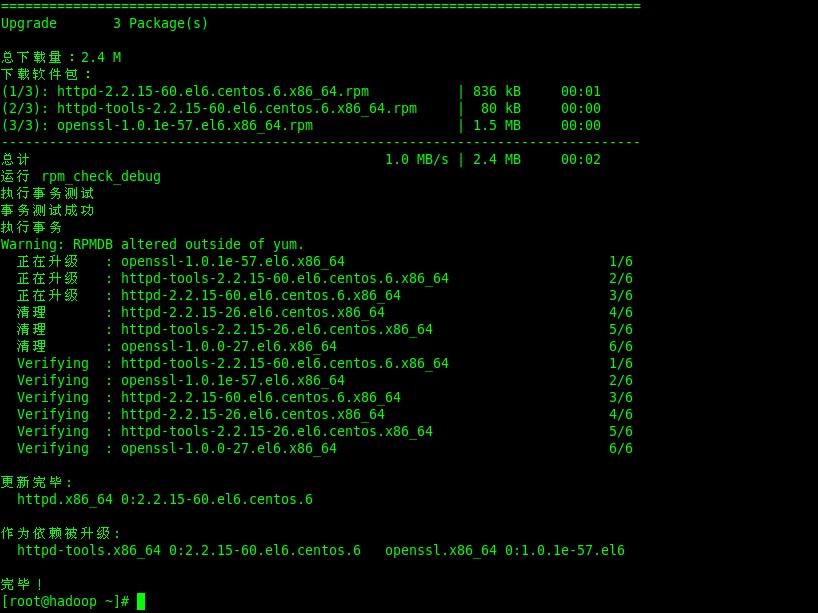
Task: Click the cleanup (清理) line for httpd-2.2.15-26.el6.centos.x86_64
Action: tap(324, 312)
